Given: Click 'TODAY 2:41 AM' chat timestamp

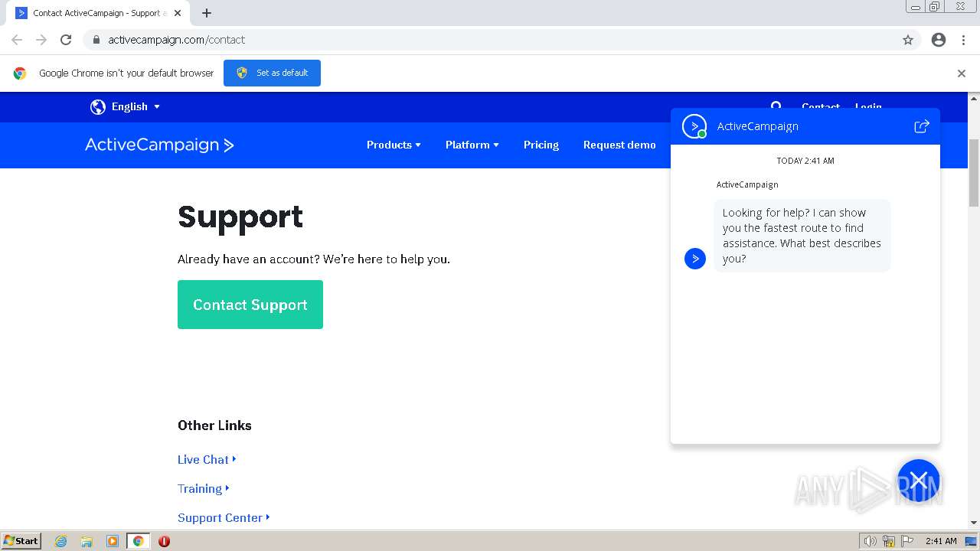Looking at the screenshot, I should tap(805, 161).
